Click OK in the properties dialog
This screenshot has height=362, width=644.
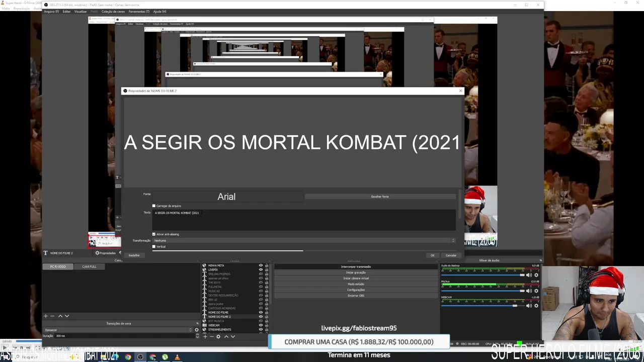pos(432,255)
